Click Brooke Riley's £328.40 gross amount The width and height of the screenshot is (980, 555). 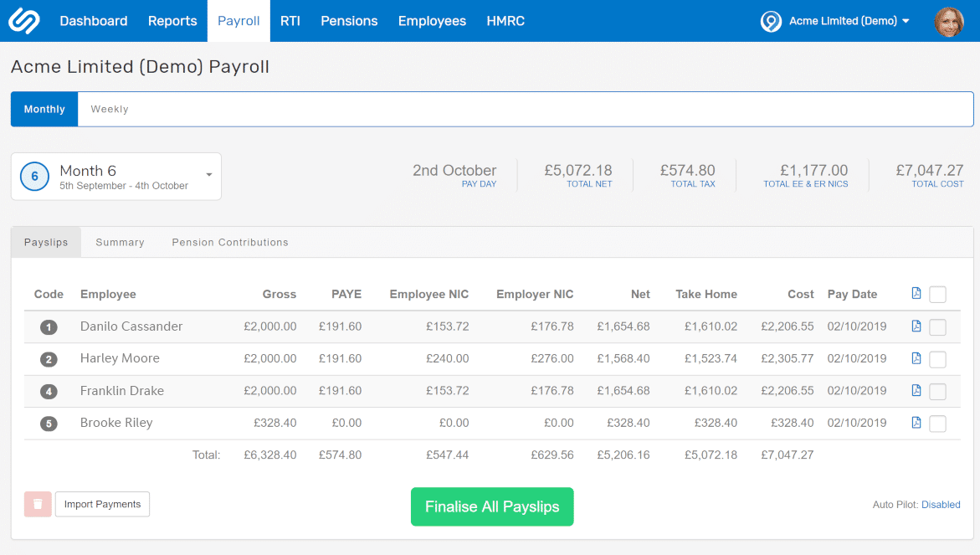tap(275, 423)
